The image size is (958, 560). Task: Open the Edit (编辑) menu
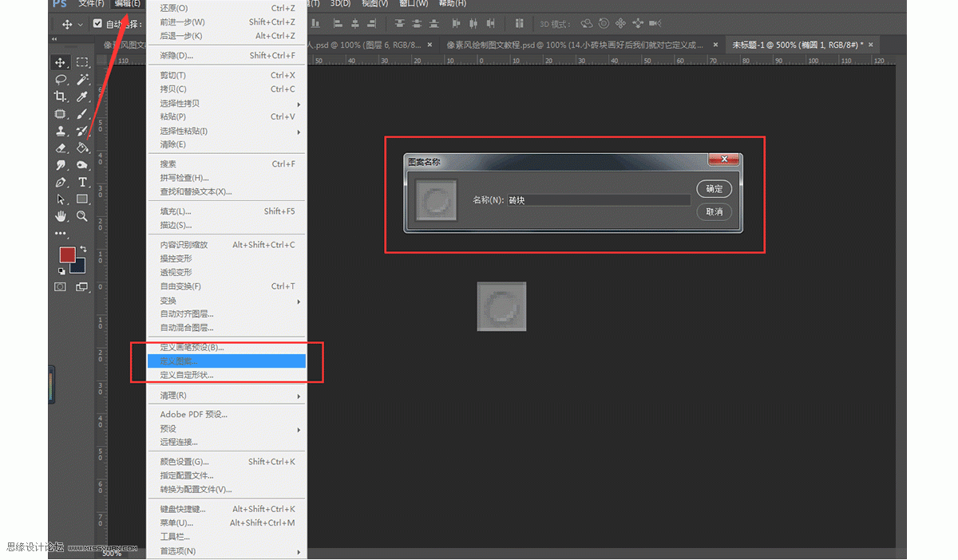127,4
